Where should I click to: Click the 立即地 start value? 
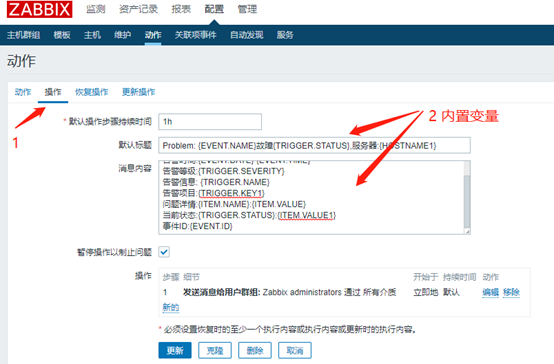point(426,292)
